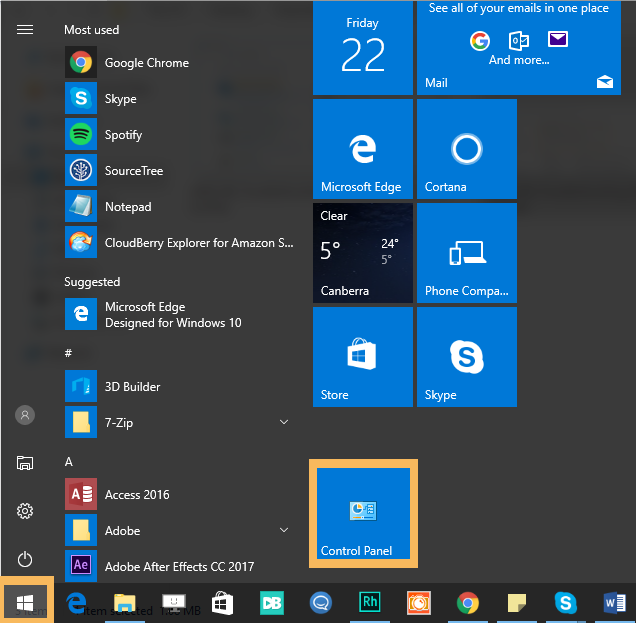Open the Phone Companion tile
Viewport: 636px width, 623px height.
(x=466, y=253)
